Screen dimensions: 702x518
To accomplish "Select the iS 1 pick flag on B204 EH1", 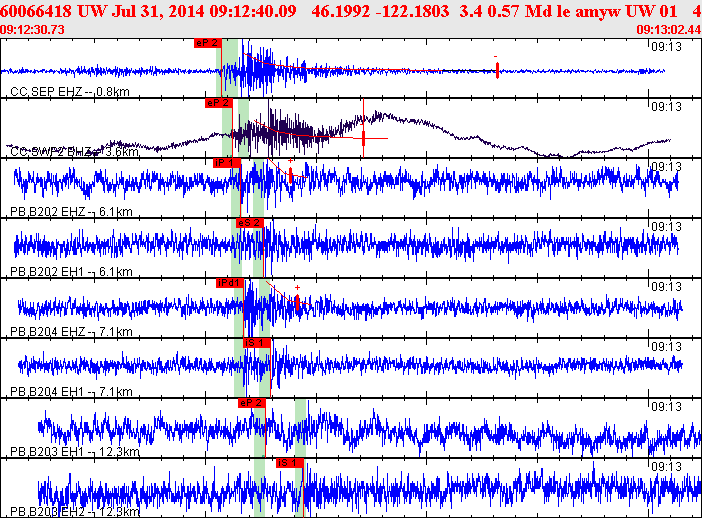I will [x=257, y=343].
